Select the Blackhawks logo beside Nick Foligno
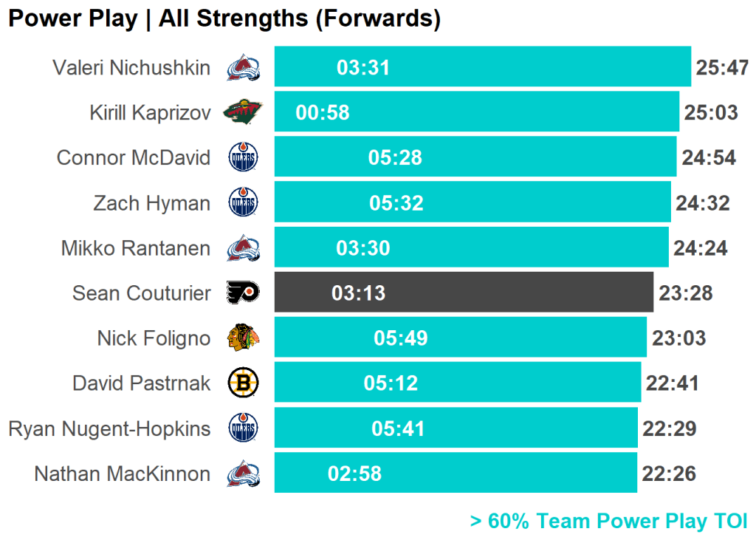 coord(243,338)
